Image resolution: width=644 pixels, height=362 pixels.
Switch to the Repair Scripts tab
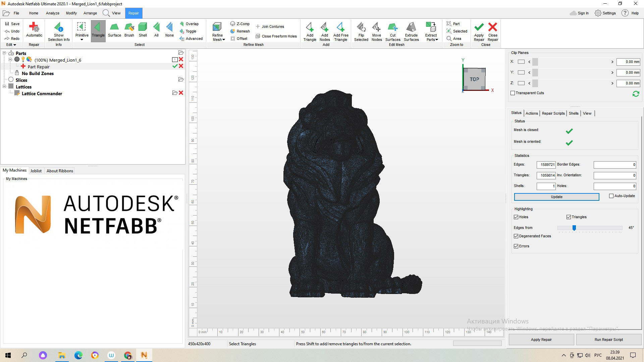tap(553, 113)
